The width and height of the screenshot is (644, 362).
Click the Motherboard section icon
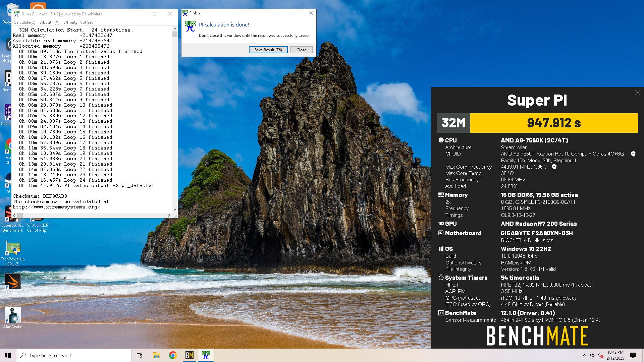point(441,233)
